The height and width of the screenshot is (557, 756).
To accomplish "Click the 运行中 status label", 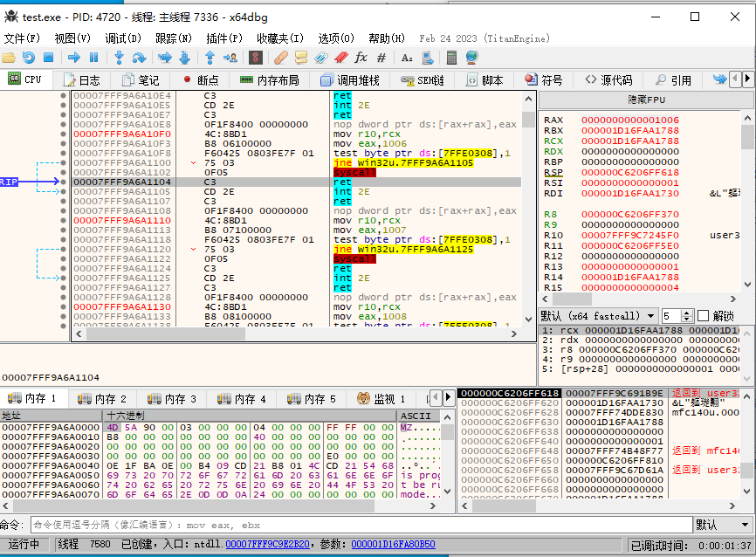I will tap(24, 544).
